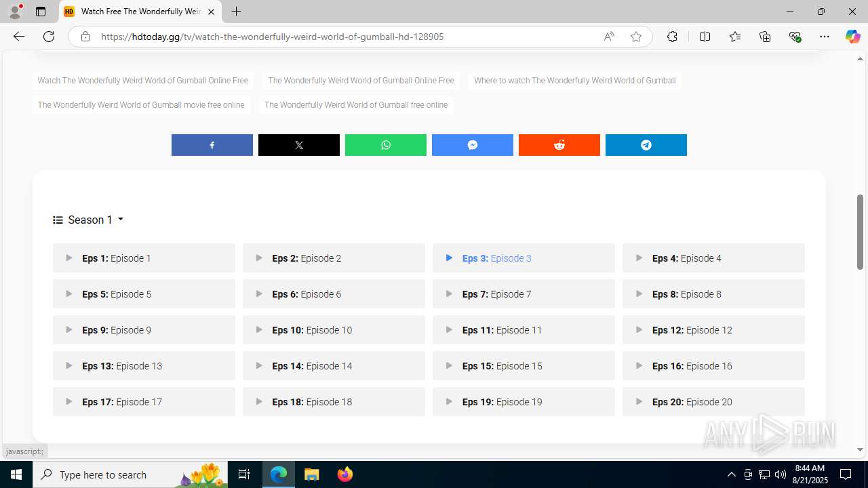
Task: Open Eps 15: Episode 15
Action: [x=524, y=366]
